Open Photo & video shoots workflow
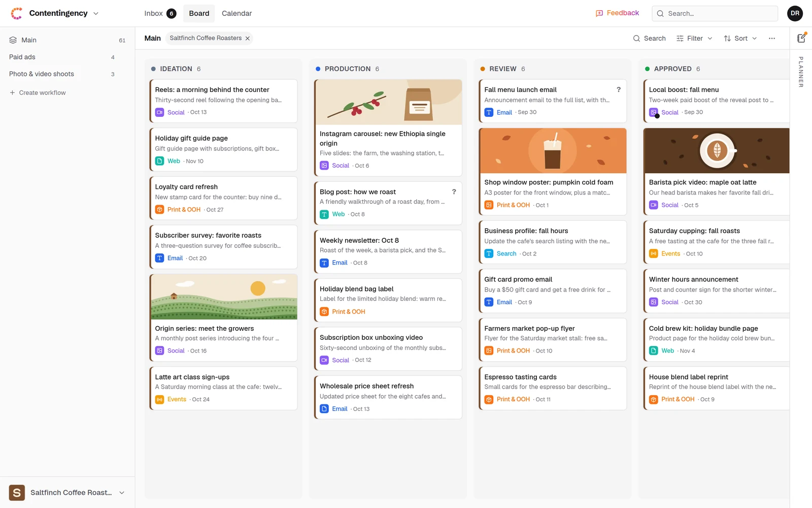This screenshot has height=508, width=812. (x=67, y=74)
